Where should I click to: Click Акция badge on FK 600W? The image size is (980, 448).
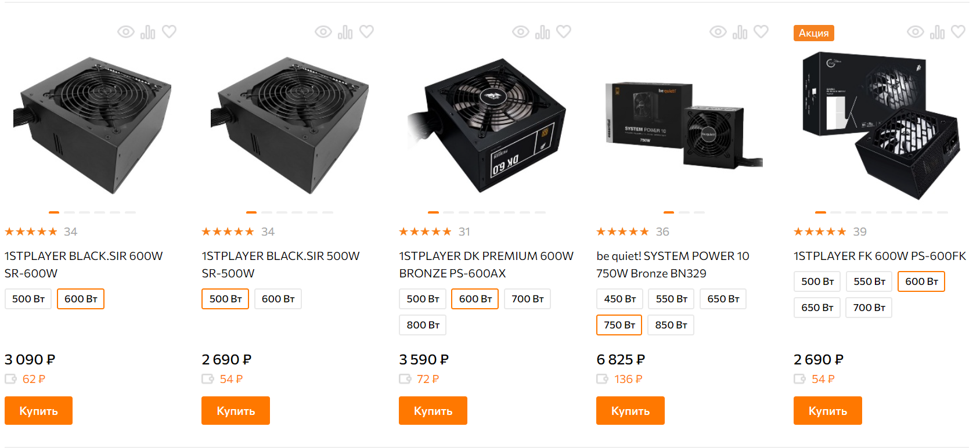[814, 33]
